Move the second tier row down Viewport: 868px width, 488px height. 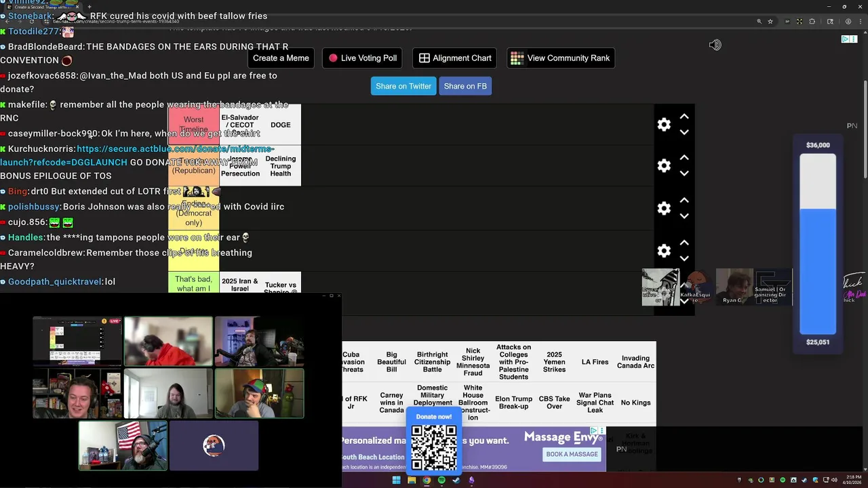coord(684,174)
